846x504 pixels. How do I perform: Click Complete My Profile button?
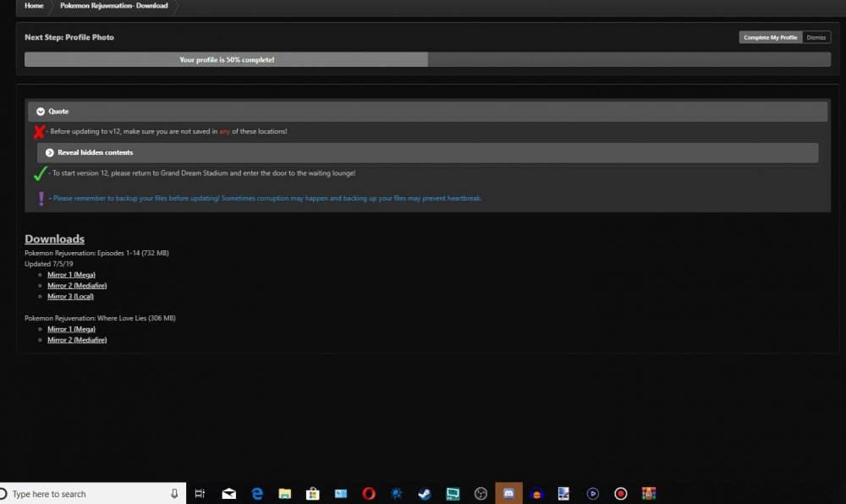coord(770,37)
